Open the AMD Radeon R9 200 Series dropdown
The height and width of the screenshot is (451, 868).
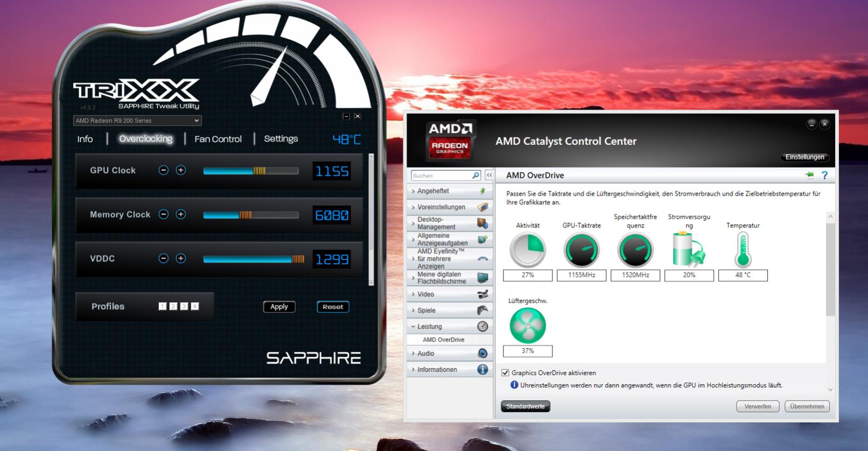pos(137,121)
